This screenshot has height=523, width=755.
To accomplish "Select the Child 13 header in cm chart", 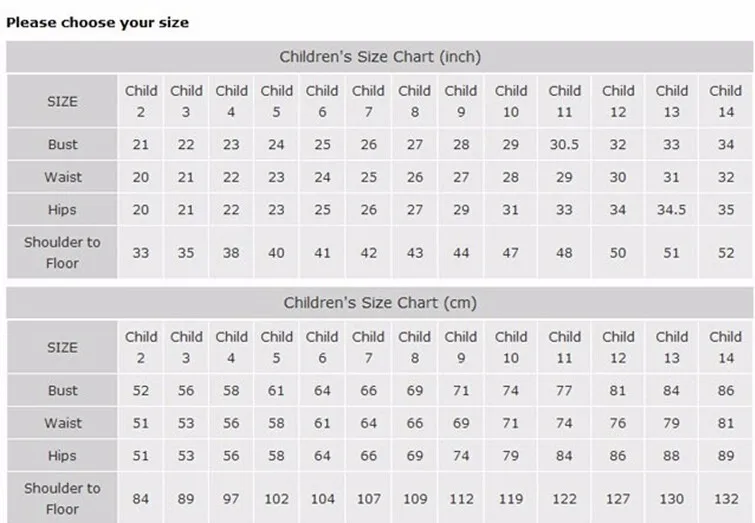I will coord(672,347).
